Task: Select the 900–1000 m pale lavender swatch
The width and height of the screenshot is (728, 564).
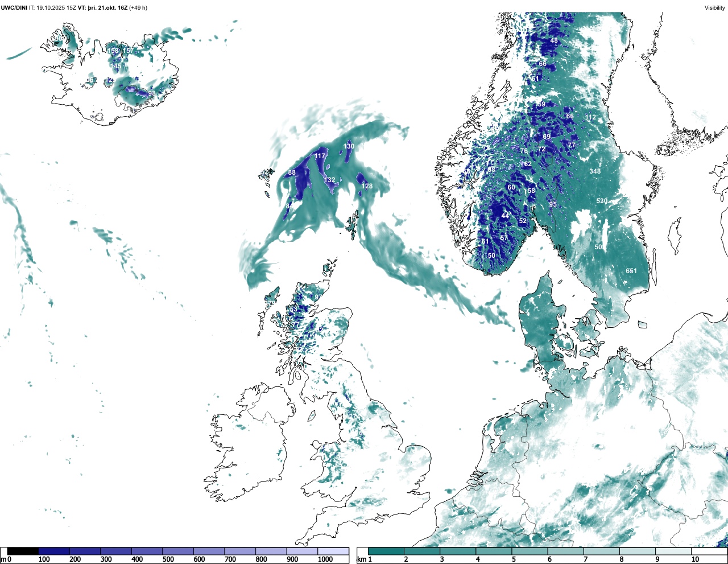Action: [302, 551]
